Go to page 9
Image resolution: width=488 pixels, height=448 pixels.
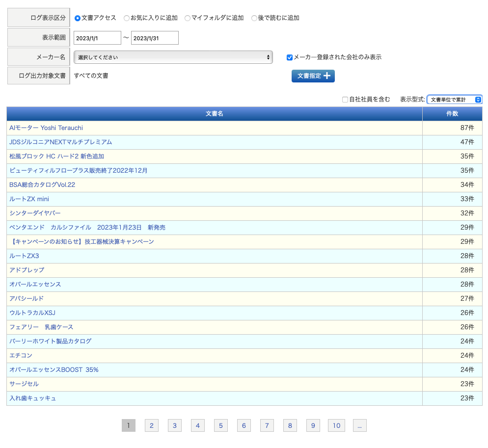(x=313, y=425)
